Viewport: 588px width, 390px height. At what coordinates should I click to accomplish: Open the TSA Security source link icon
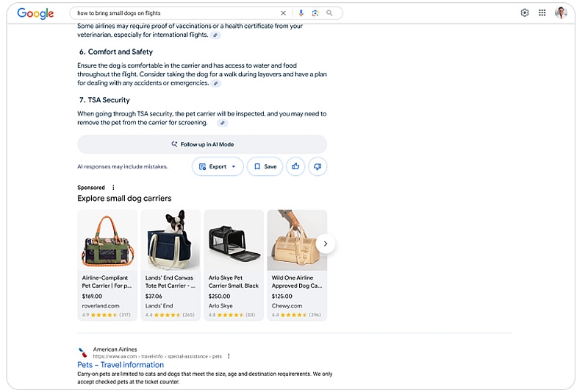tap(223, 123)
